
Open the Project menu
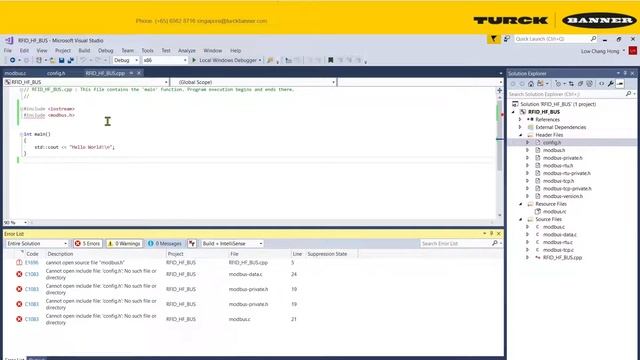point(63,51)
